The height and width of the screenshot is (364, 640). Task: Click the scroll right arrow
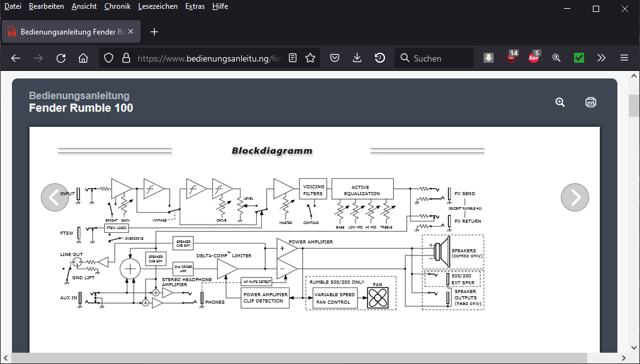coord(623,358)
